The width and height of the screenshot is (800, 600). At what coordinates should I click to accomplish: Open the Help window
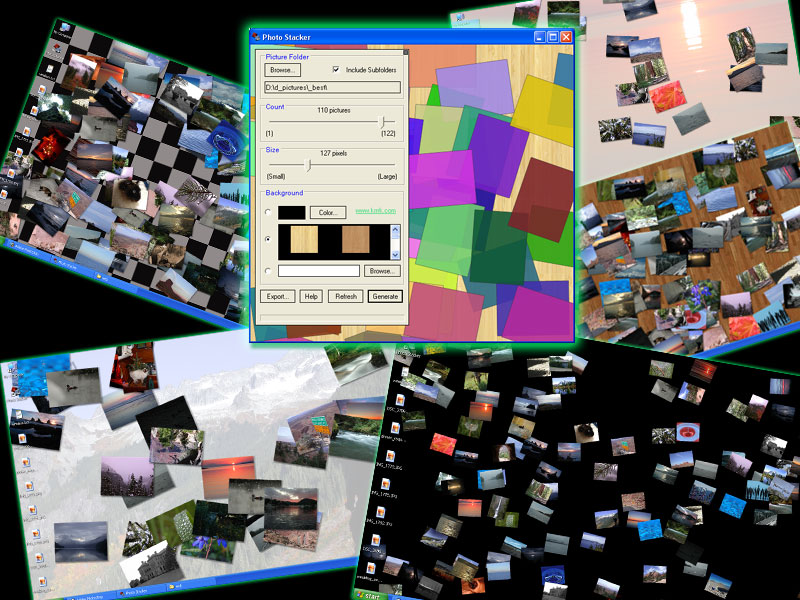(313, 297)
